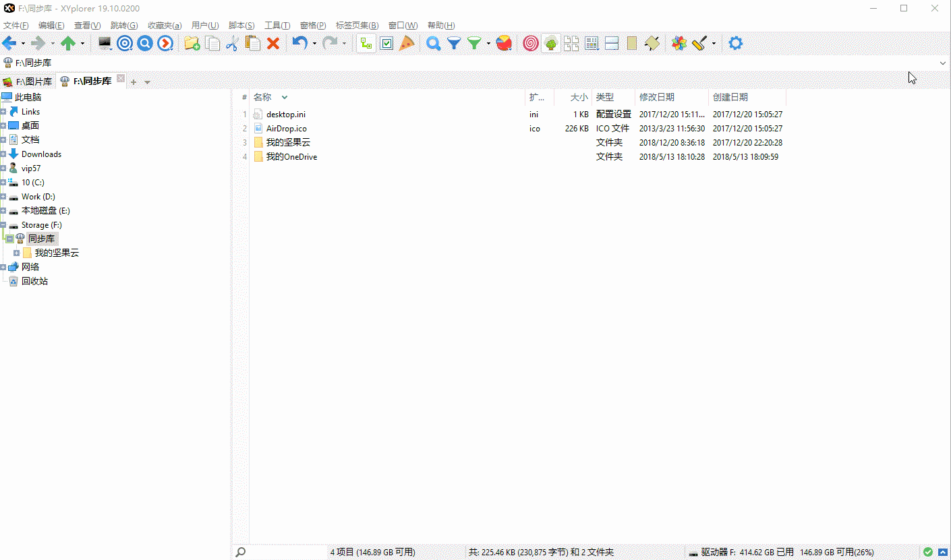Toggle the tree panel with the tree icon
Viewport: 951px width, 560px height.
(366, 42)
